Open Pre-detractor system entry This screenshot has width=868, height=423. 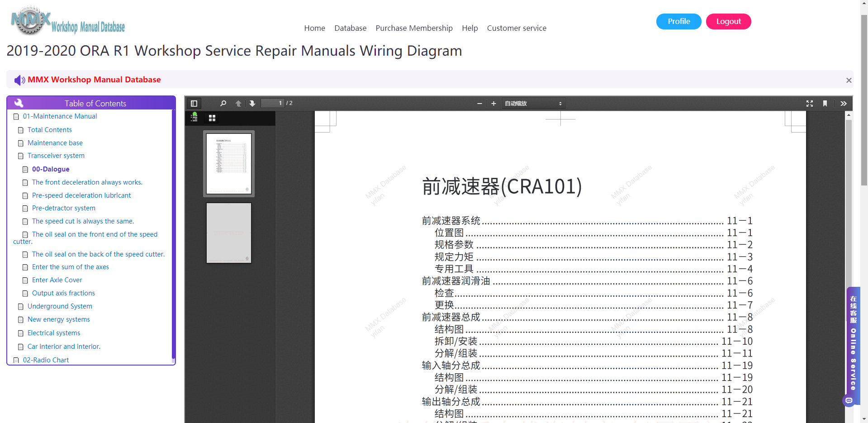tap(63, 208)
